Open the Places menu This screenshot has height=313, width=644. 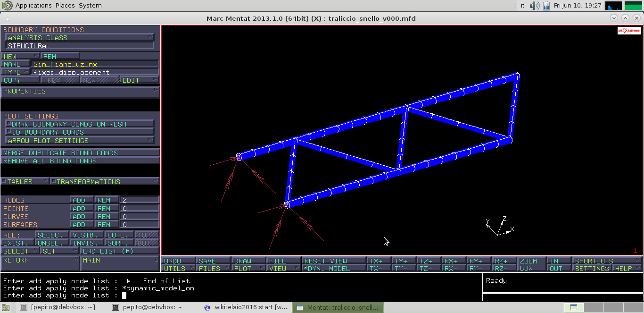tap(65, 6)
